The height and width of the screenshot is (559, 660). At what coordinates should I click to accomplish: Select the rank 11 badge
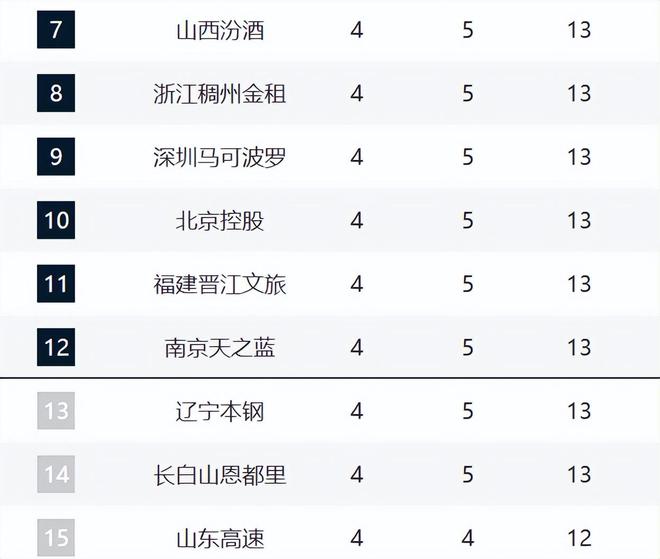(56, 284)
